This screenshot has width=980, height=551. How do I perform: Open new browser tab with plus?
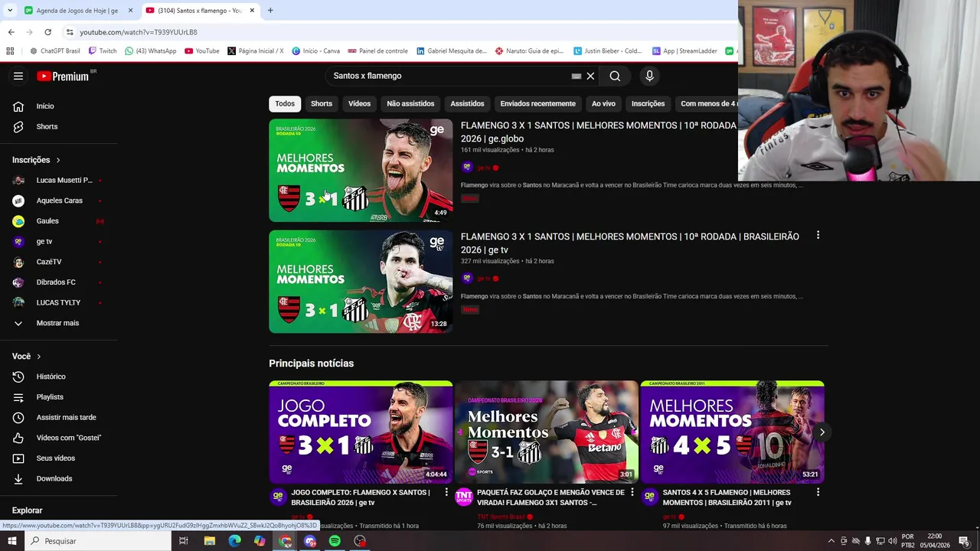tap(270, 11)
